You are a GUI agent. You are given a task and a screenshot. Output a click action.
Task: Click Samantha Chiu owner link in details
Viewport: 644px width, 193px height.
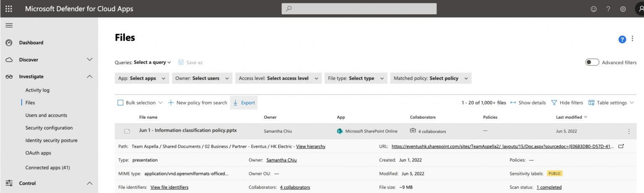[281, 160]
